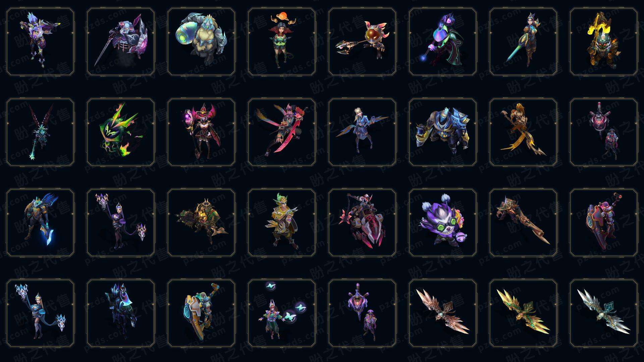Choose the girl surrounded by glowing butterflies
Image resolution: width=644 pixels, height=362 pixels.
[282, 313]
